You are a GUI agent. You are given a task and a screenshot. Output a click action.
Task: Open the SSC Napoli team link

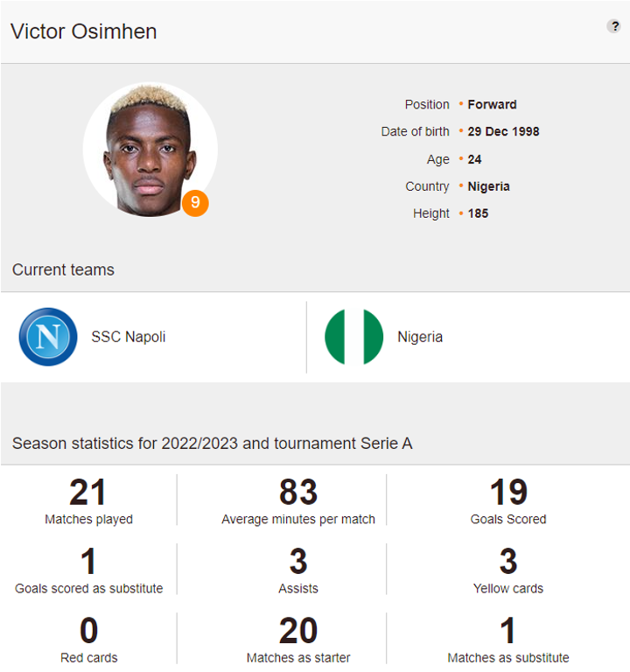tap(128, 337)
